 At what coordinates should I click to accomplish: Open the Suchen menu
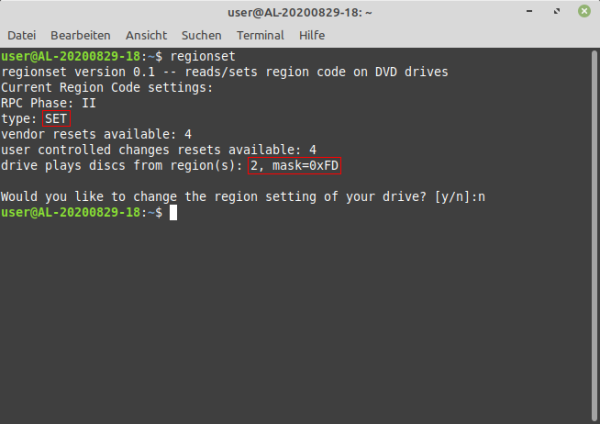(201, 35)
